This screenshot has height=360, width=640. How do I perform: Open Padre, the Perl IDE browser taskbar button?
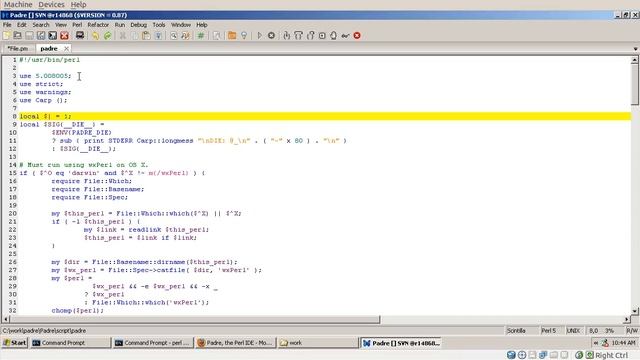[x=236, y=343]
